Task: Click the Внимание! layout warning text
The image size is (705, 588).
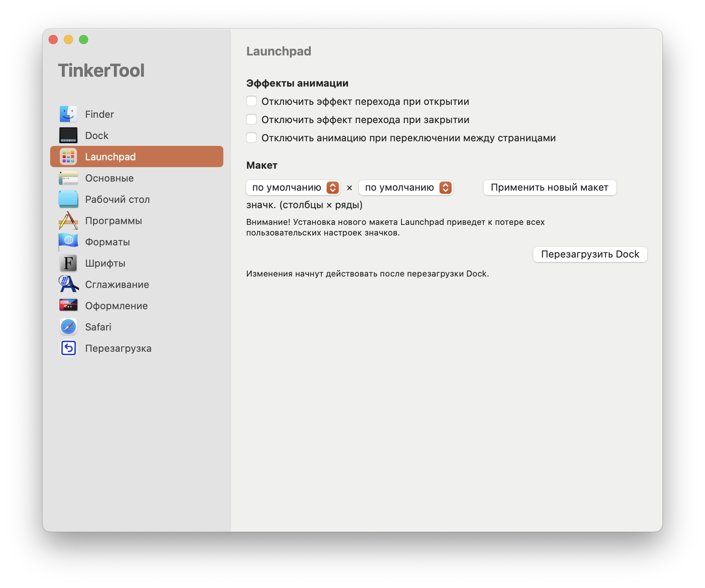Action: tap(395, 227)
